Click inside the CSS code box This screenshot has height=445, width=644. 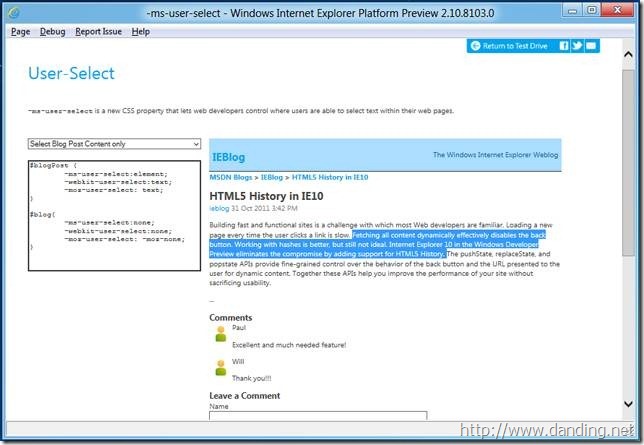(x=115, y=216)
